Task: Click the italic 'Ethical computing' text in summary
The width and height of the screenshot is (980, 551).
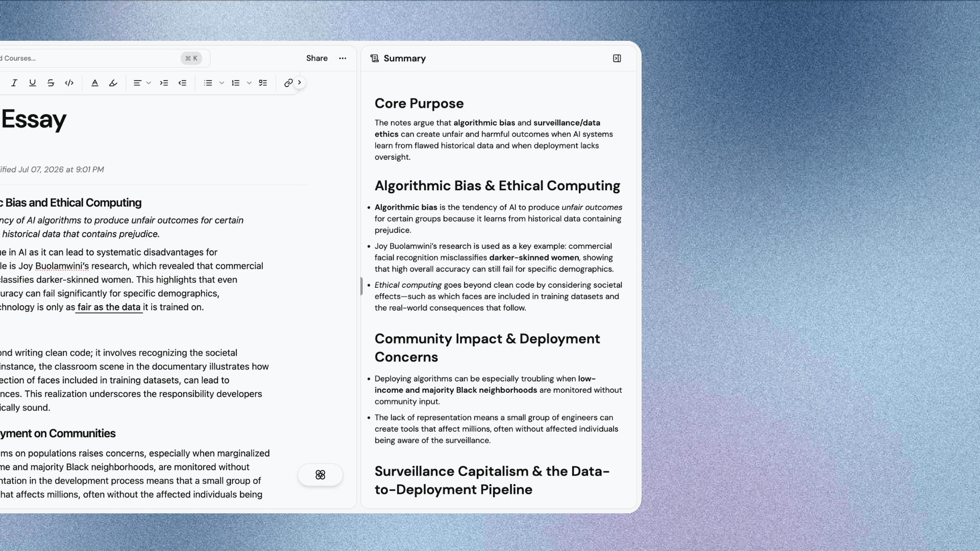Action: pyautogui.click(x=408, y=285)
